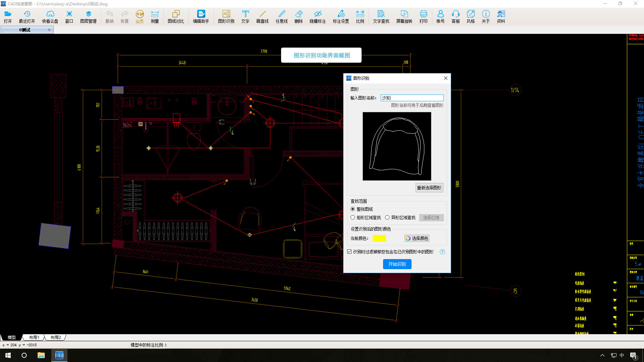
Task: Select 整张图纸 (Whole Drawing) radio button
Action: [x=353, y=209]
